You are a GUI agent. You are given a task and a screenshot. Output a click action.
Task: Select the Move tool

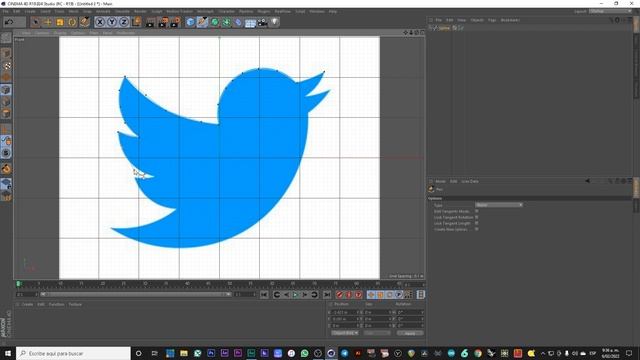pyautogui.click(x=48, y=22)
